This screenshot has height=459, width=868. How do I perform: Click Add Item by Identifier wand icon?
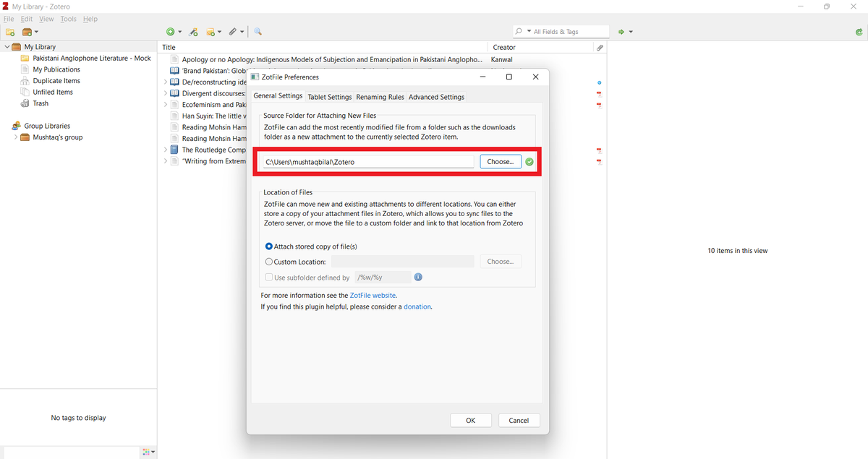(x=193, y=32)
